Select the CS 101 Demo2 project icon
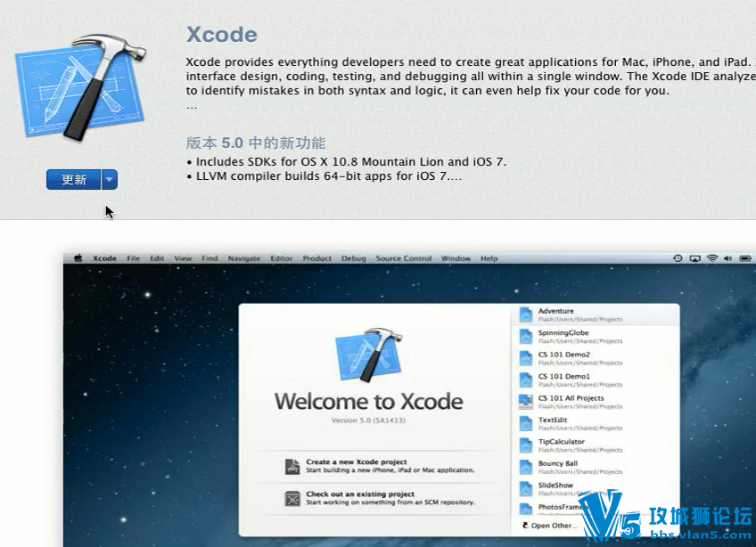This screenshot has height=547, width=756. point(525,358)
